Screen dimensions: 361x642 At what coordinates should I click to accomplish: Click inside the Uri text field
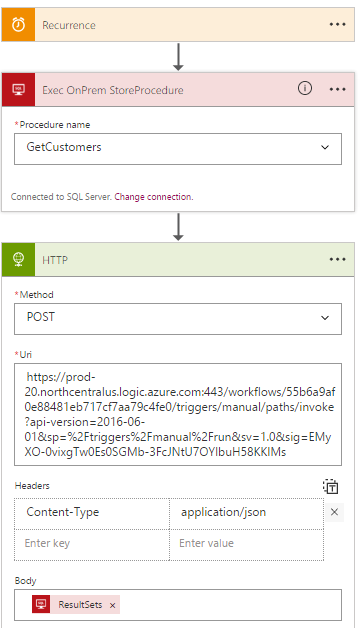pyautogui.click(x=178, y=414)
